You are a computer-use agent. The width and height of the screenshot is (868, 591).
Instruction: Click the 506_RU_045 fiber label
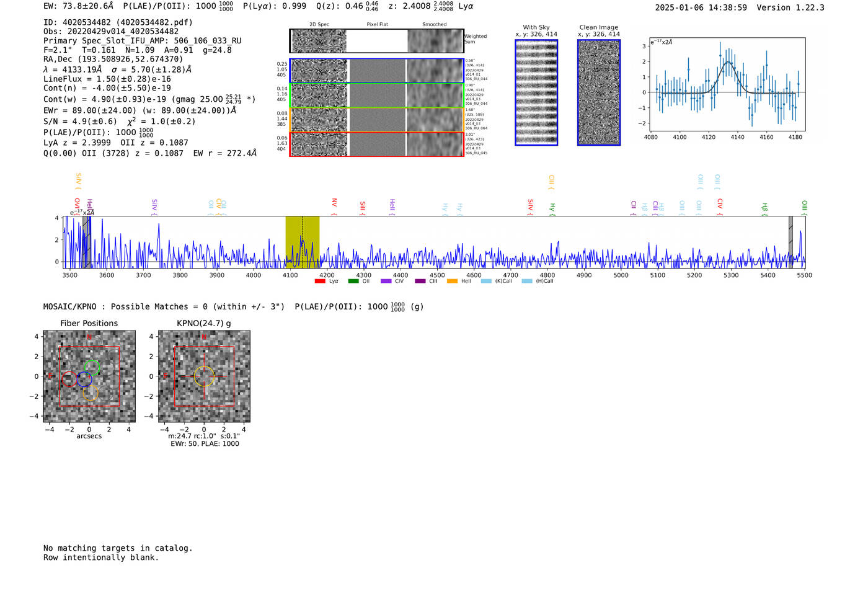coord(476,153)
